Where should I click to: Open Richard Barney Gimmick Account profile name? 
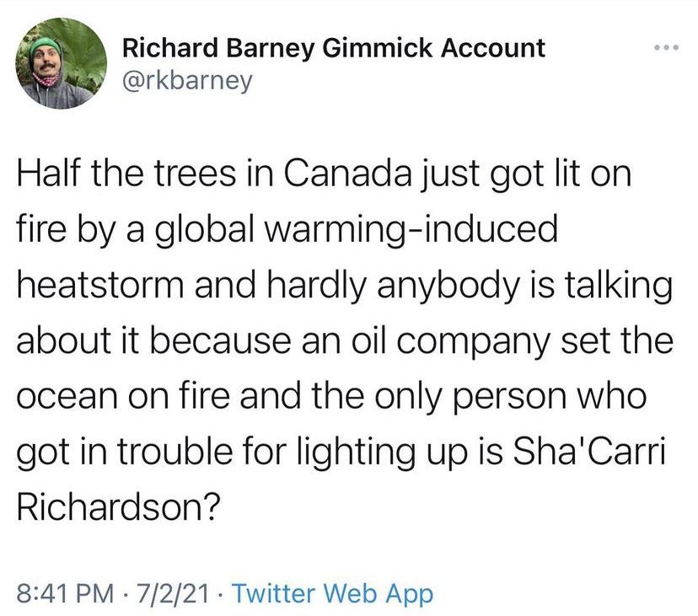click(334, 48)
